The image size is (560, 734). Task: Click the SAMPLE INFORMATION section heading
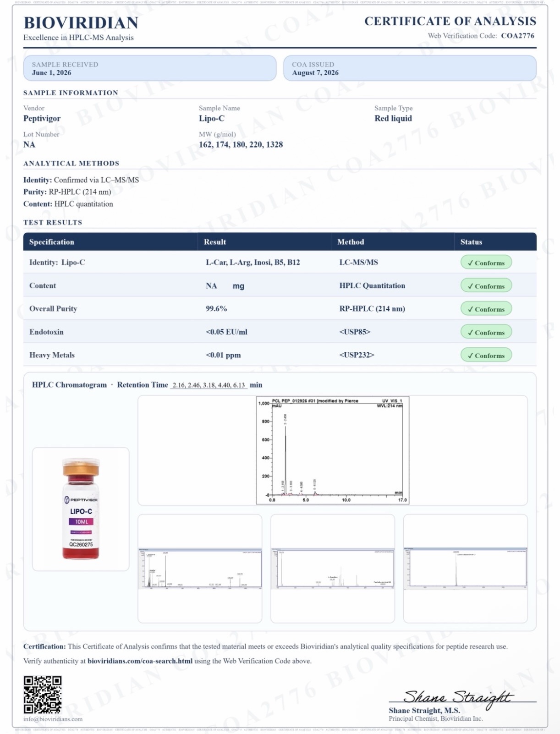coord(71,93)
